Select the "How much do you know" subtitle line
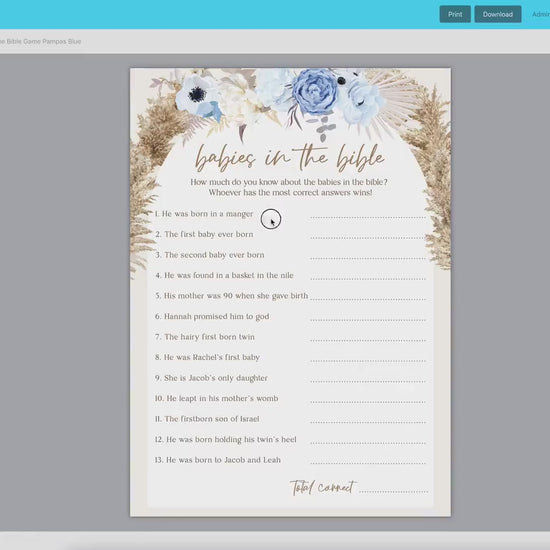The image size is (550, 550). click(x=289, y=182)
